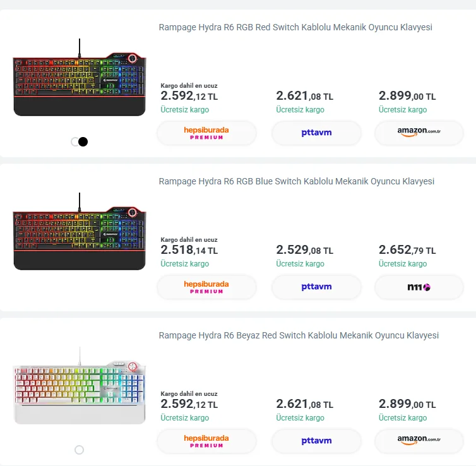The width and height of the screenshot is (476, 466).
Task: Open Hepsiburada Premium offer for Blue Switch keyboard
Action: 206,287
